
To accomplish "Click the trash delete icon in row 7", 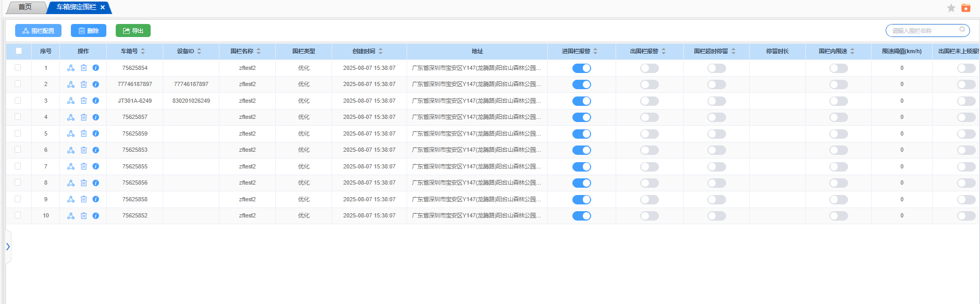I will tap(83, 166).
